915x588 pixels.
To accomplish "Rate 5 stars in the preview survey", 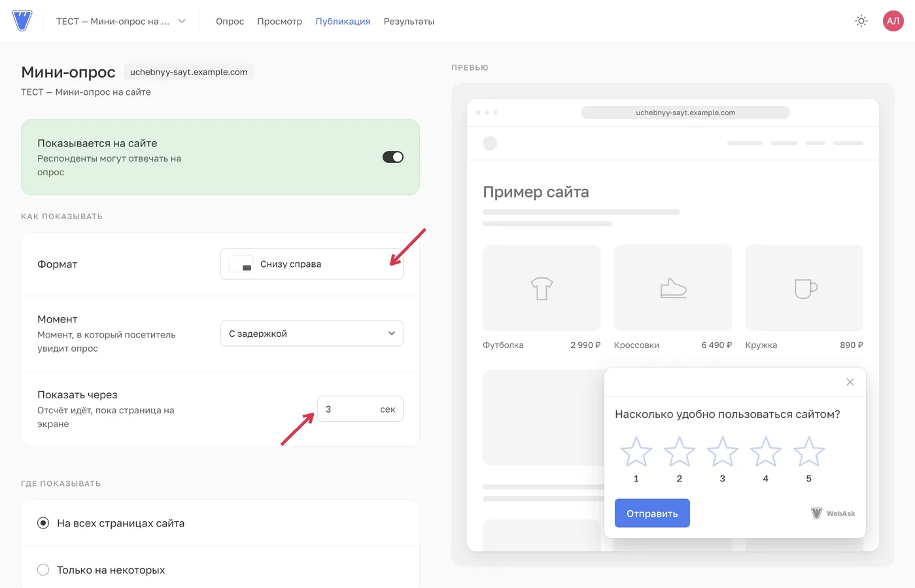I will 808,452.
